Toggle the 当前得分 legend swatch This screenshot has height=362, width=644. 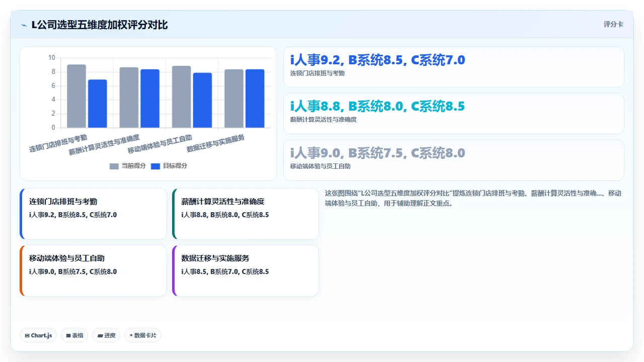click(x=114, y=166)
